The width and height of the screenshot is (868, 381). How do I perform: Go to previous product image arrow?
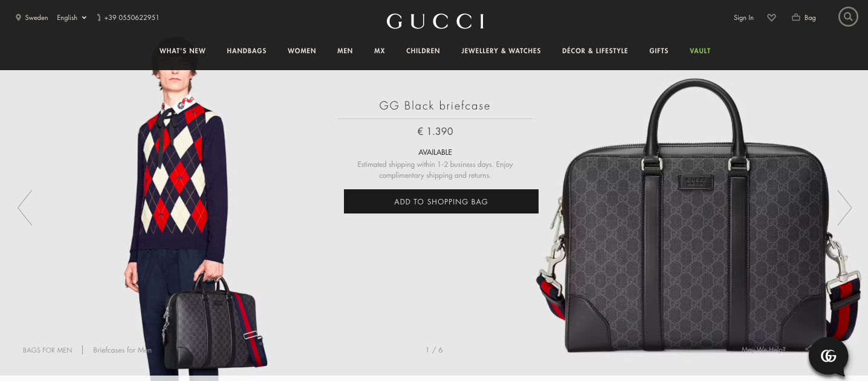[x=25, y=207]
